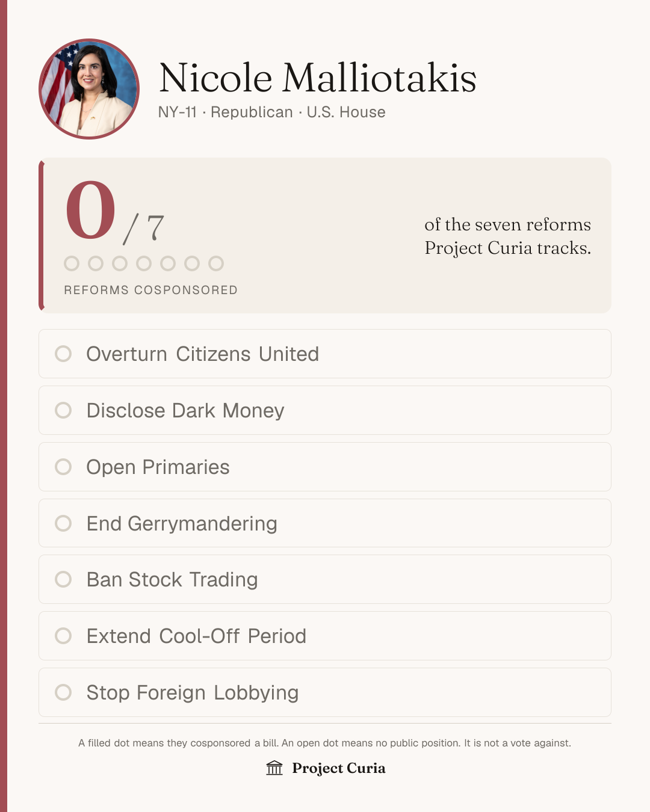Click the open dot beside Ban Stock Trading
Screen dimensions: 650x812
[63, 579]
